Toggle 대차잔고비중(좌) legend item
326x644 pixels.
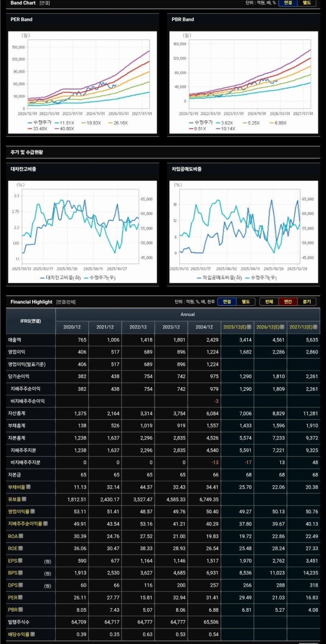(x=60, y=278)
